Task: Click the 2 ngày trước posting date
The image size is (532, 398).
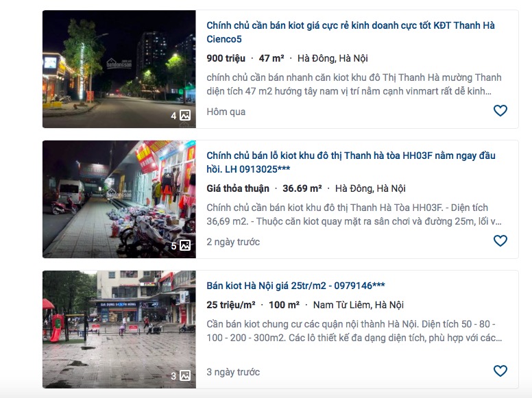Action: pyautogui.click(x=233, y=242)
